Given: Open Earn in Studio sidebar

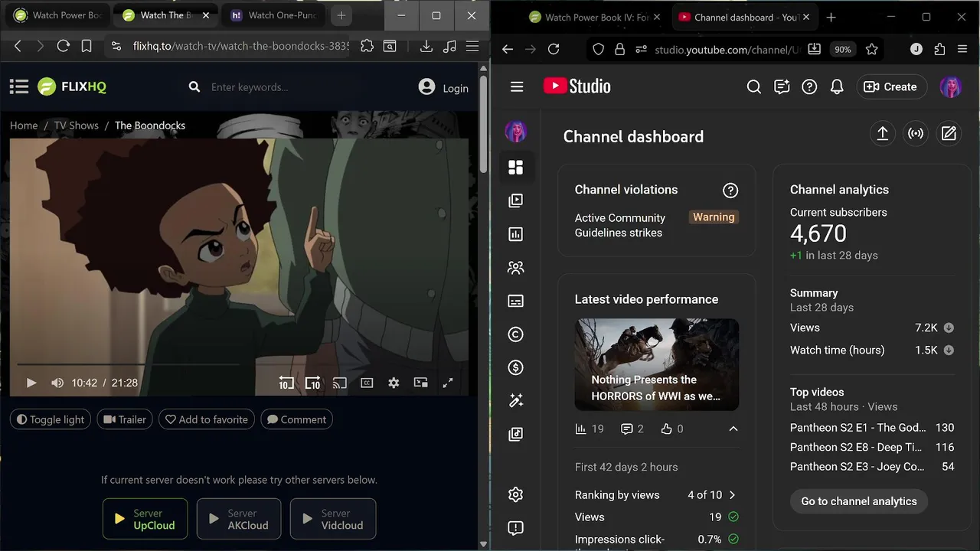Looking at the screenshot, I should (516, 368).
